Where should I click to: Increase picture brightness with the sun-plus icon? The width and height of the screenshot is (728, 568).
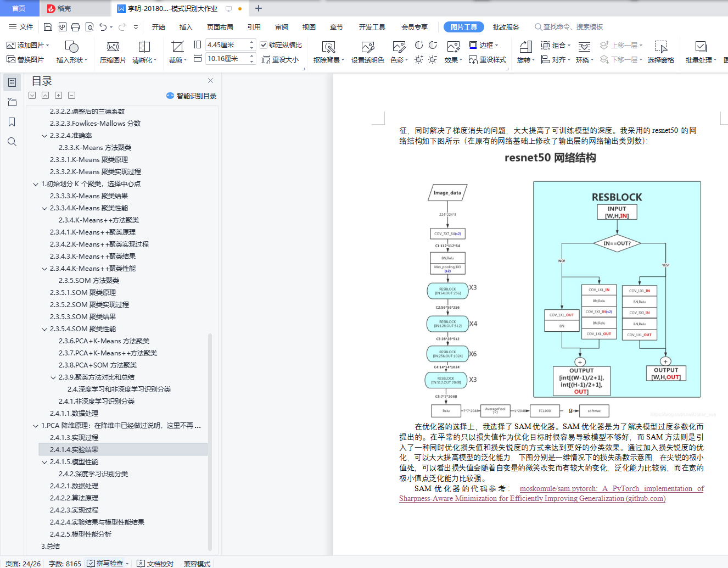click(419, 59)
